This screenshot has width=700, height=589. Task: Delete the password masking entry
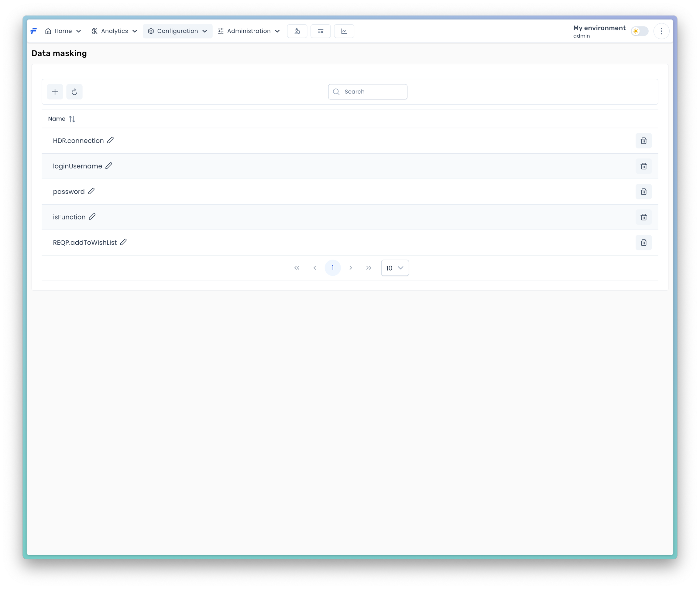click(x=643, y=192)
